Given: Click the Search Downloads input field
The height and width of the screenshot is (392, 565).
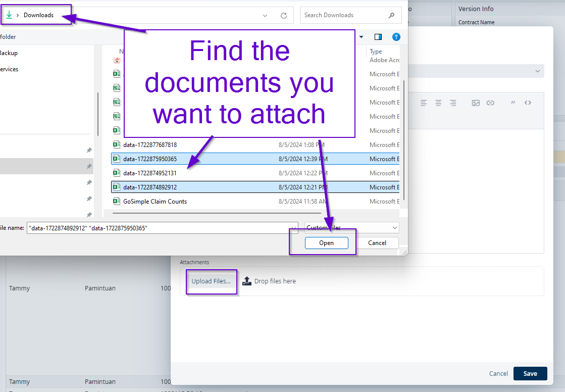Looking at the screenshot, I should [343, 15].
